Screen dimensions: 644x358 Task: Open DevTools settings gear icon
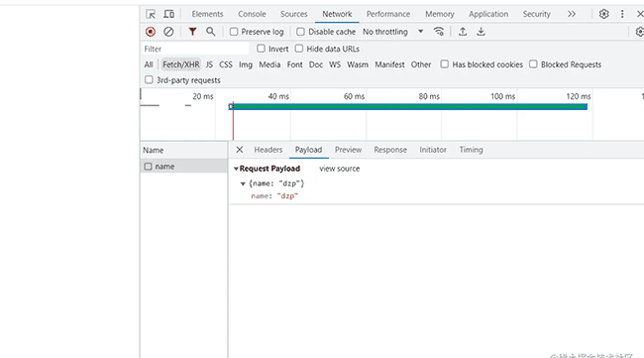click(603, 14)
